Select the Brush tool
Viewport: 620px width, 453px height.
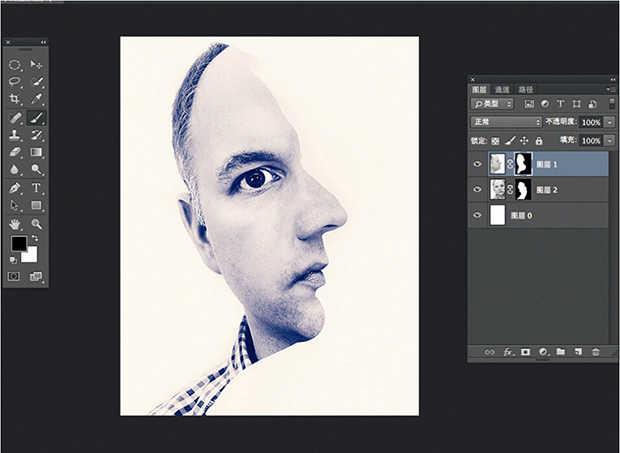(x=37, y=117)
